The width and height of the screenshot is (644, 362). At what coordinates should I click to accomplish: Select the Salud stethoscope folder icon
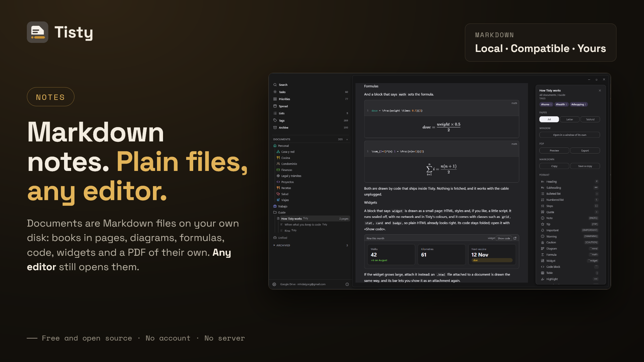click(x=278, y=194)
